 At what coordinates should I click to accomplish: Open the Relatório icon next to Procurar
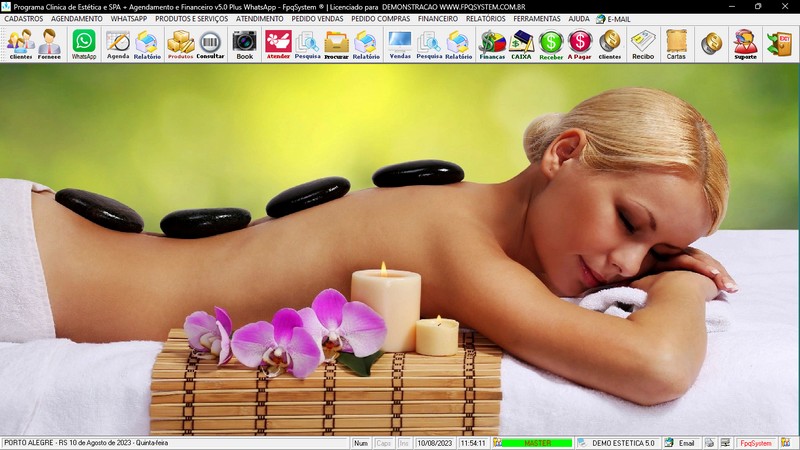click(x=366, y=44)
